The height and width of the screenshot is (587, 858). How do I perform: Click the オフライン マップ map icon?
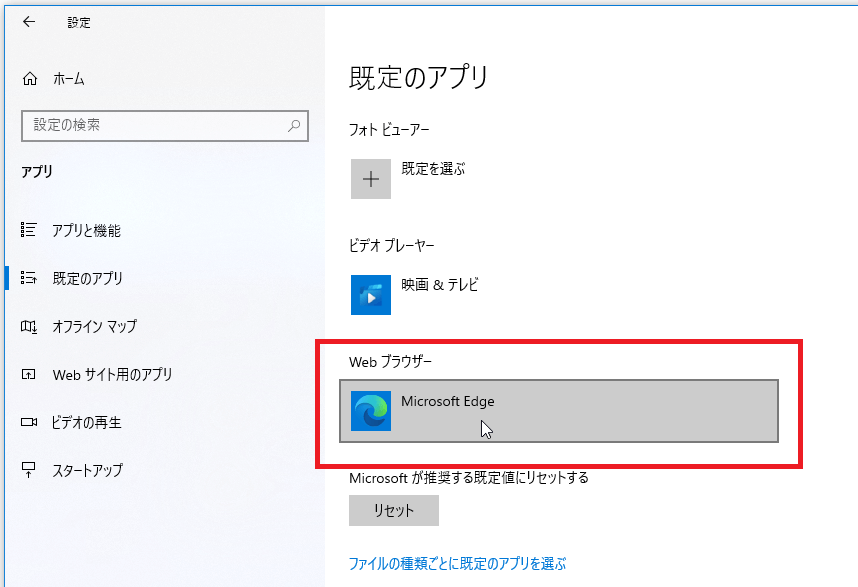click(29, 326)
